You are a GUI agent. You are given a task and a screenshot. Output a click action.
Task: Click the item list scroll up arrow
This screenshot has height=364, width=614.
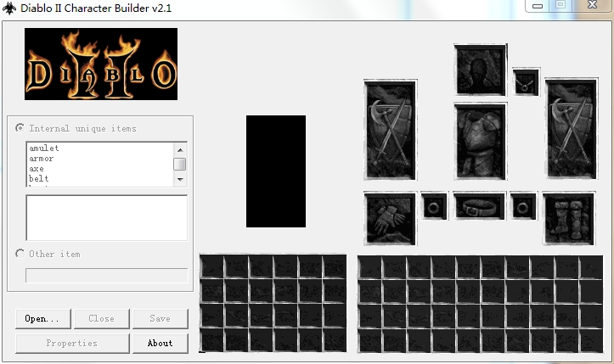[x=180, y=150]
